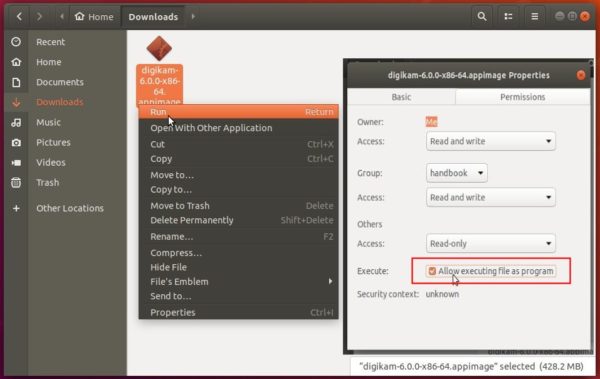Click the Trash bin icon in the sidebar

[x=16, y=183]
